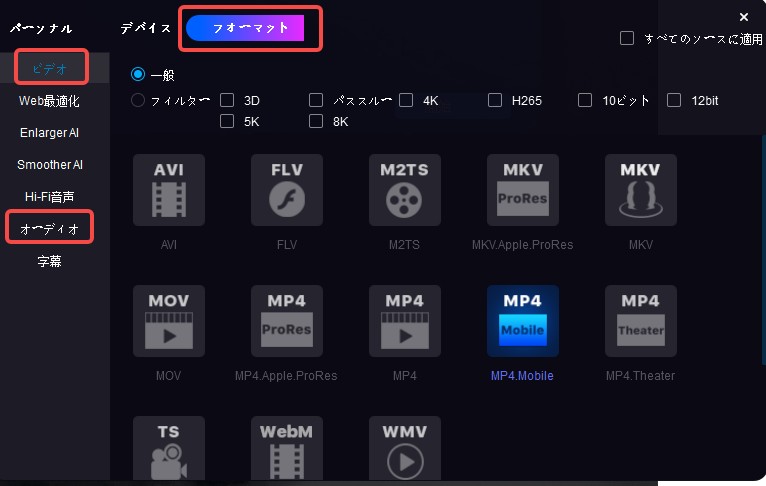
Task: Switch to the デバイス tab
Action: click(x=145, y=29)
